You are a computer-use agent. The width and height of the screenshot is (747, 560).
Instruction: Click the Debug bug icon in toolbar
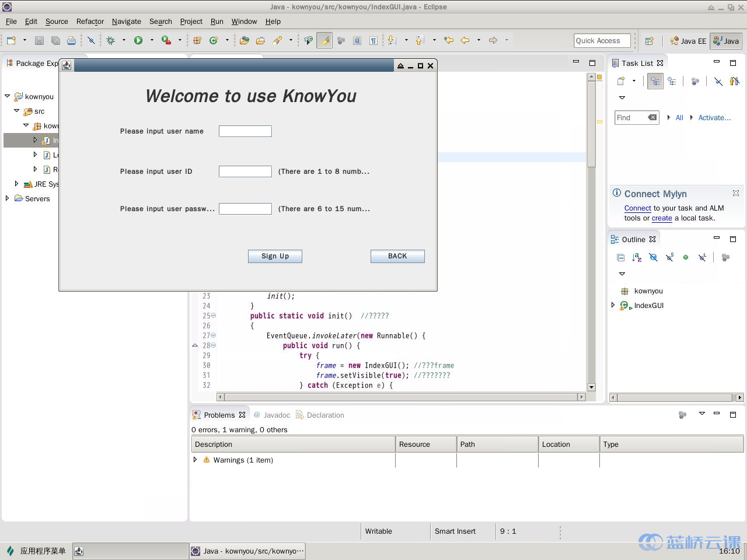coord(110,40)
